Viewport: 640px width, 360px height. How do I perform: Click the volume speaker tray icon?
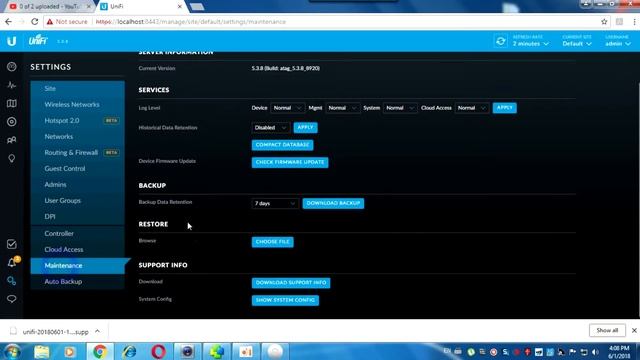tap(595, 352)
